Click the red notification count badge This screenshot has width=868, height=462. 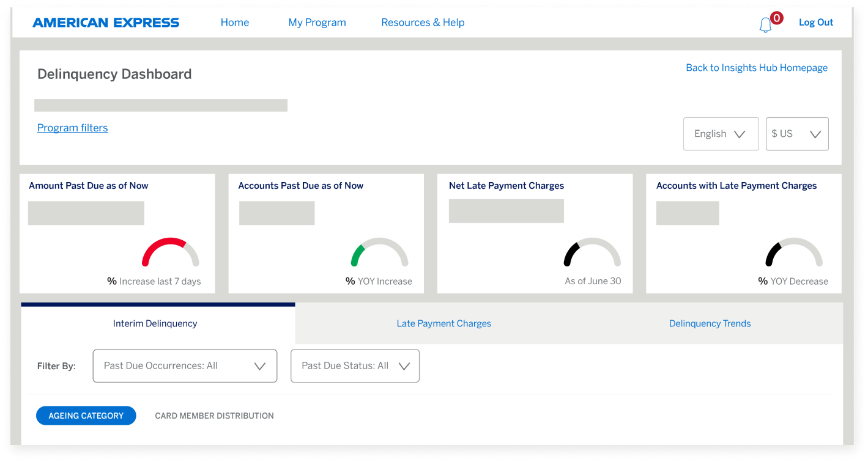pyautogui.click(x=776, y=18)
